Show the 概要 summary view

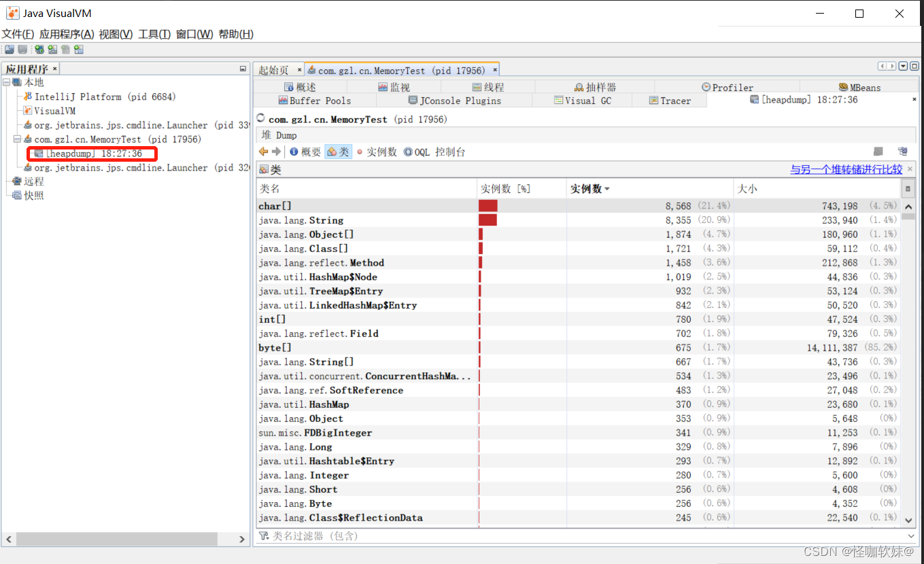[305, 152]
